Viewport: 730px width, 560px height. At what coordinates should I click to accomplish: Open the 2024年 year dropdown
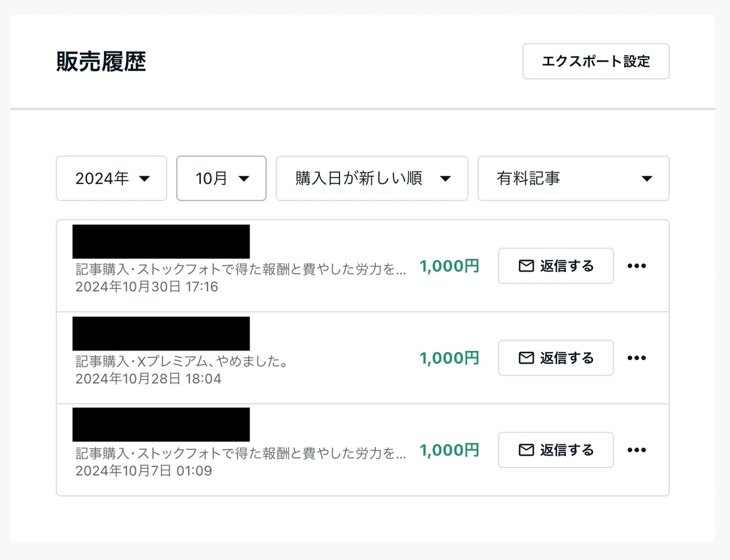click(x=111, y=178)
